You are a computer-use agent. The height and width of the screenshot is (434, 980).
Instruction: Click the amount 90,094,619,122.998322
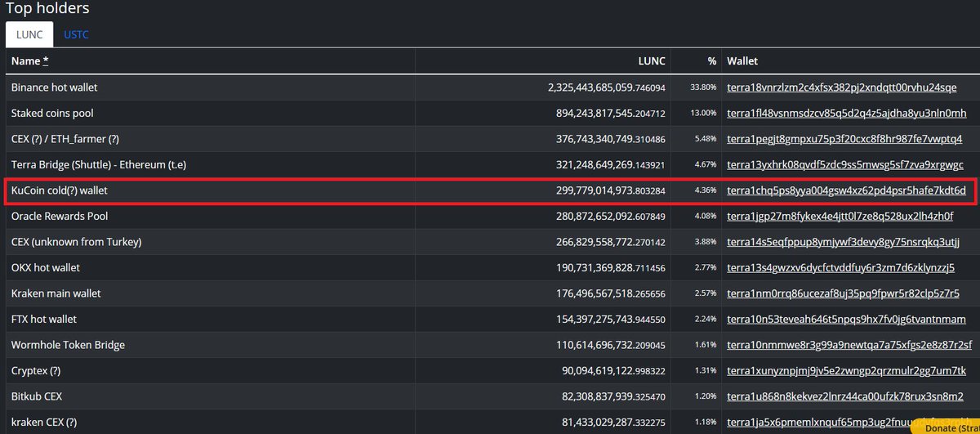[613, 371]
